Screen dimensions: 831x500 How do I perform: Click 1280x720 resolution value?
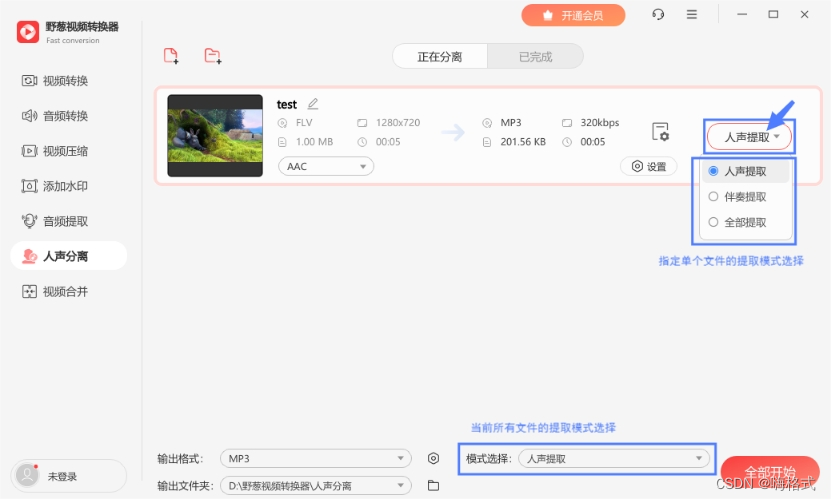398,122
